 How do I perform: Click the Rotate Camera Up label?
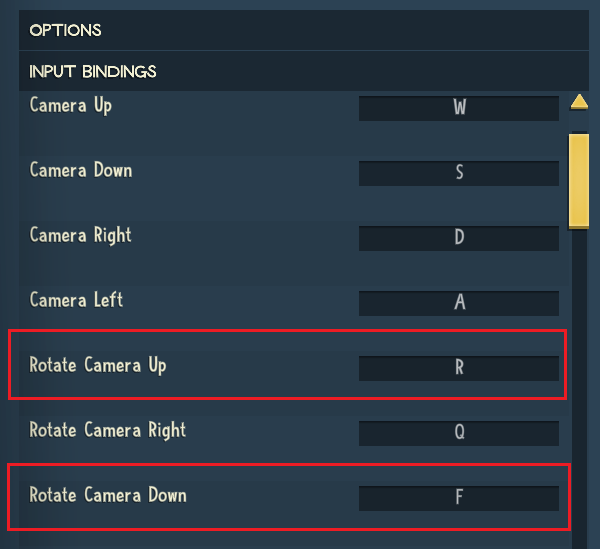(98, 365)
